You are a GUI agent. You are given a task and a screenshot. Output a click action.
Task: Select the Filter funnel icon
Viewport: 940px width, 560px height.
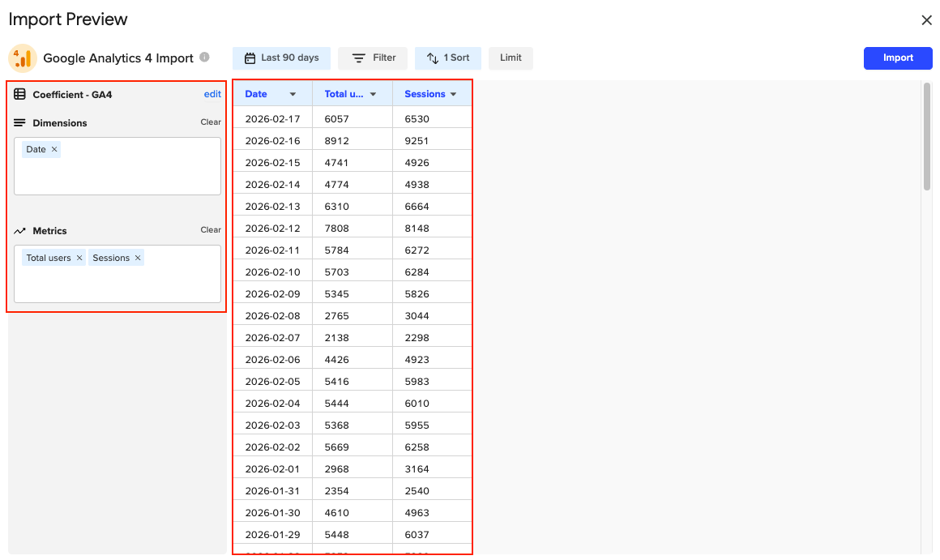coord(357,58)
